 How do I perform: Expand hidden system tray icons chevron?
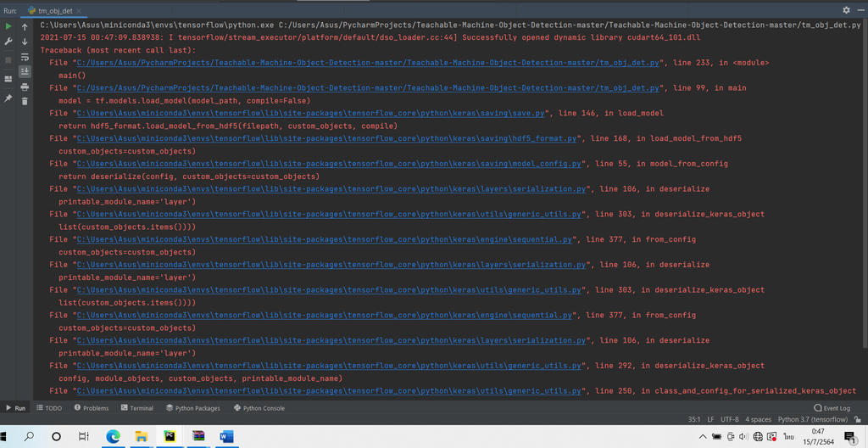click(x=703, y=437)
